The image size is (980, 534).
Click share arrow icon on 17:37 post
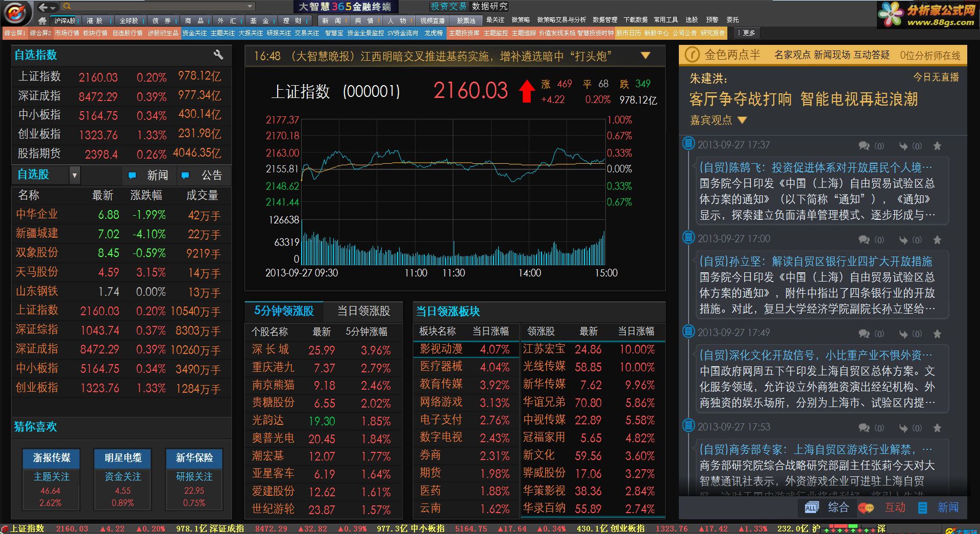[903, 146]
